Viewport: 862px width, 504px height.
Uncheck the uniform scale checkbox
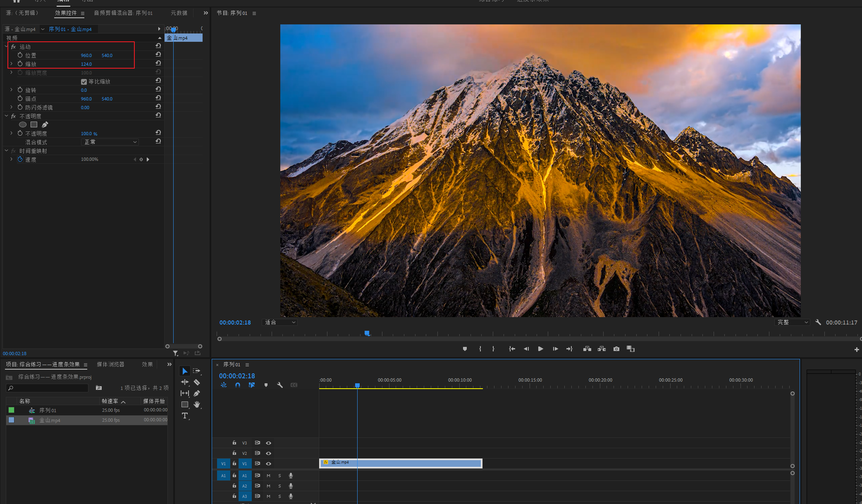84,82
